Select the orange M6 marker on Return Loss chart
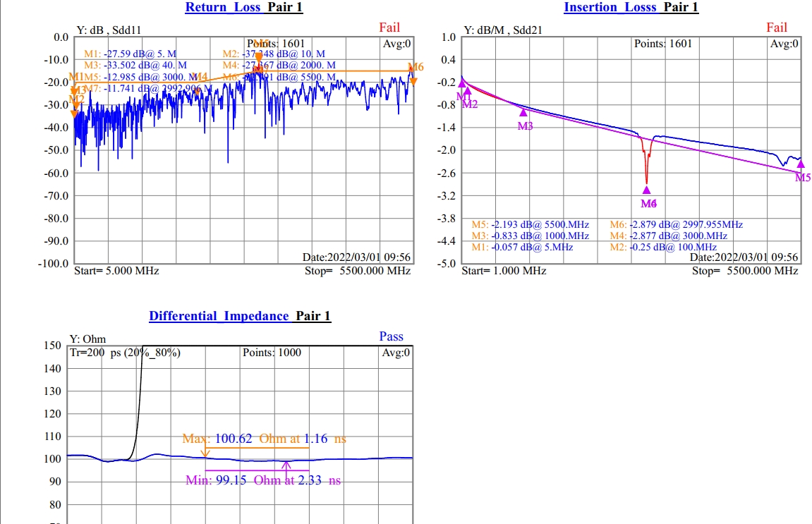Viewport: 812px width, 524px height. point(413,80)
